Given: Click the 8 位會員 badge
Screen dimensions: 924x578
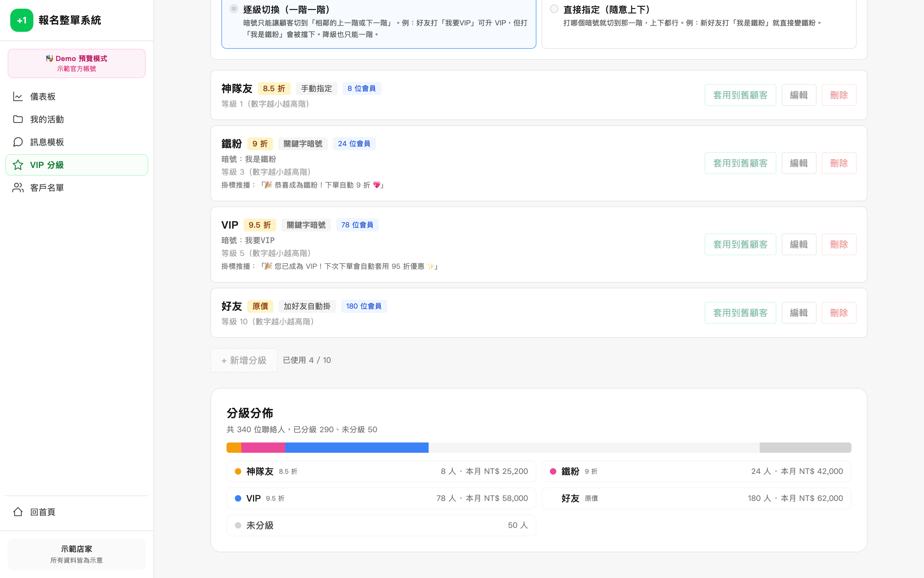Looking at the screenshot, I should 362,88.
